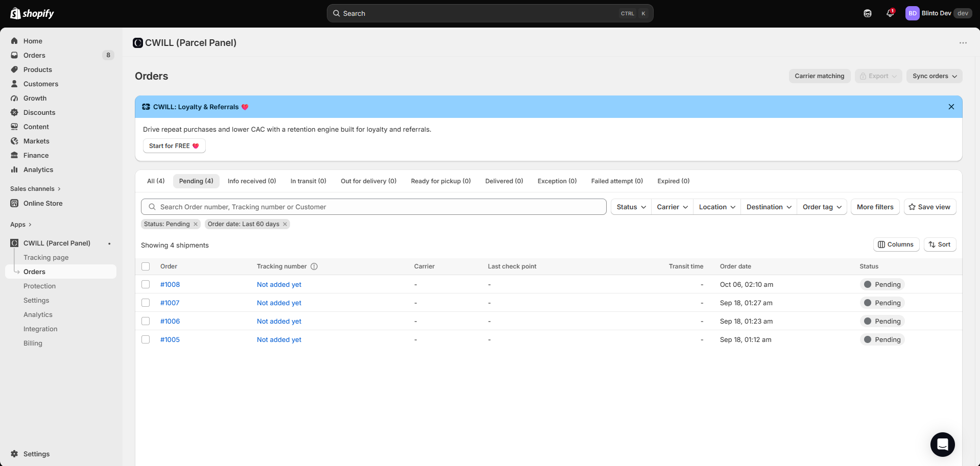Screen dimensions: 980x466
Task: Click the CWILL app icon in sidebar
Action: [x=14, y=243]
